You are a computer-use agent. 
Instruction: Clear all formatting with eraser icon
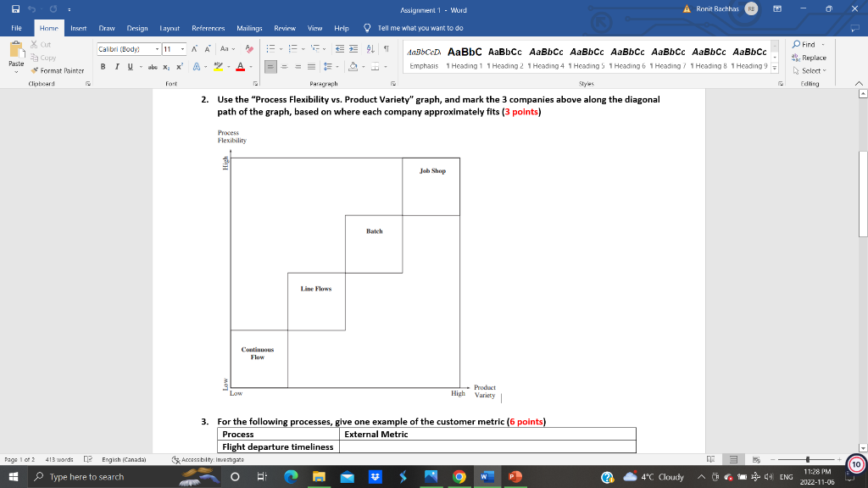(x=250, y=48)
